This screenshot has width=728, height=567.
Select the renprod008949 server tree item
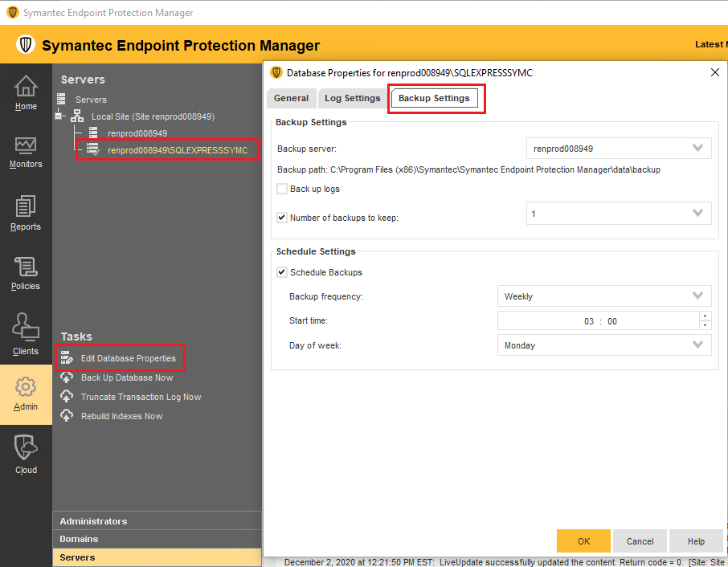coord(137,133)
